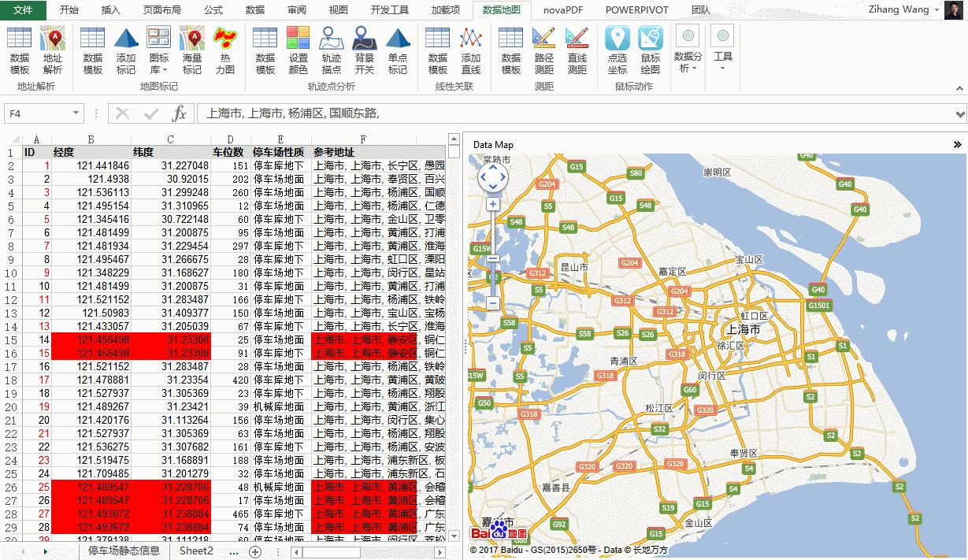Open the 图标库 icon library dropdown
Image resolution: width=968 pixels, height=560 pixels.
click(159, 50)
